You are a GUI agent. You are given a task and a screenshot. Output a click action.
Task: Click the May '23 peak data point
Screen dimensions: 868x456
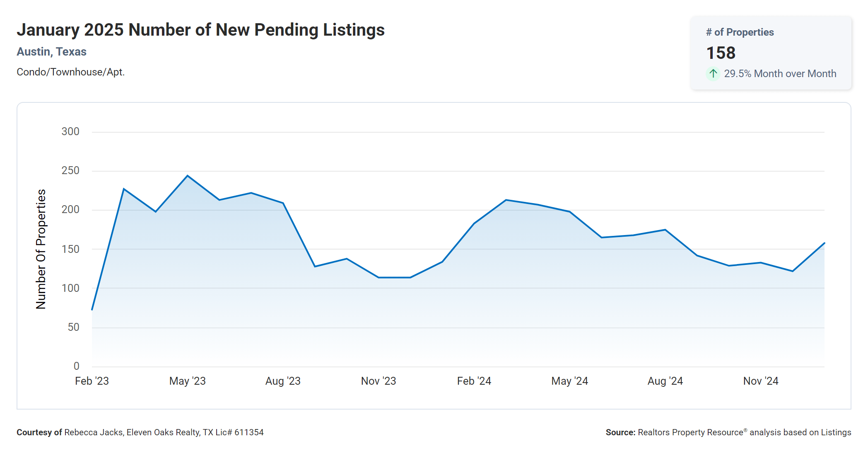188,176
